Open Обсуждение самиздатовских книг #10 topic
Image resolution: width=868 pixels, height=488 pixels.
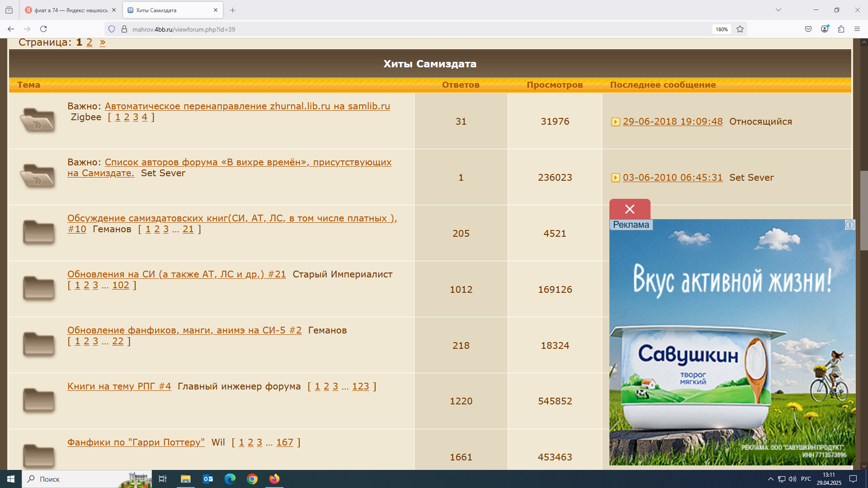[x=232, y=224]
